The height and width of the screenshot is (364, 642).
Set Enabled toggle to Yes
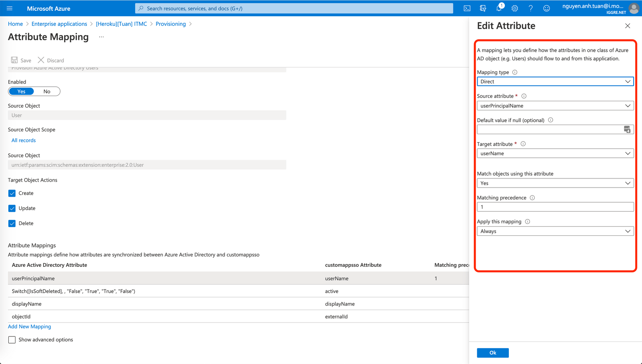coord(22,92)
